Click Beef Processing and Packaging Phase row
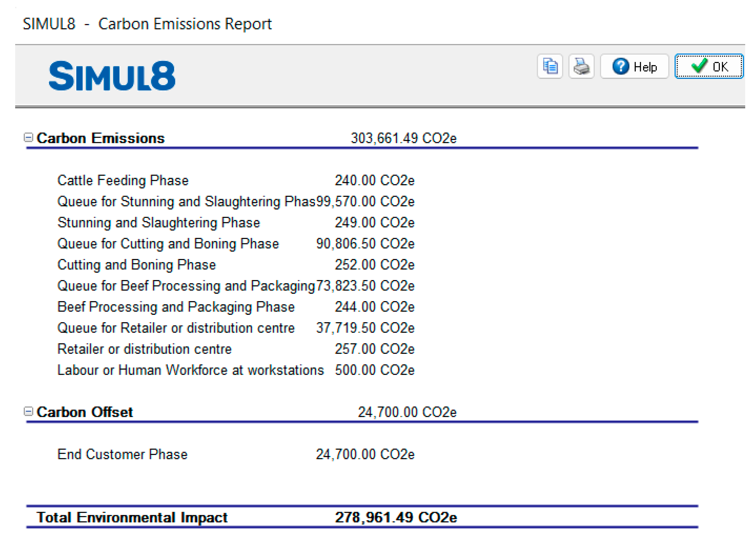Viewport: 756px width, 537px height. coord(176,307)
